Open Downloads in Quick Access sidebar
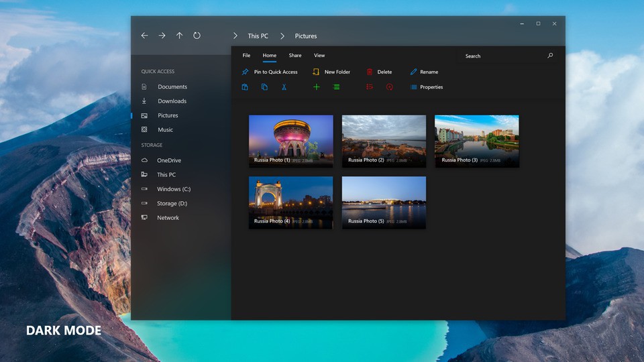 [172, 101]
